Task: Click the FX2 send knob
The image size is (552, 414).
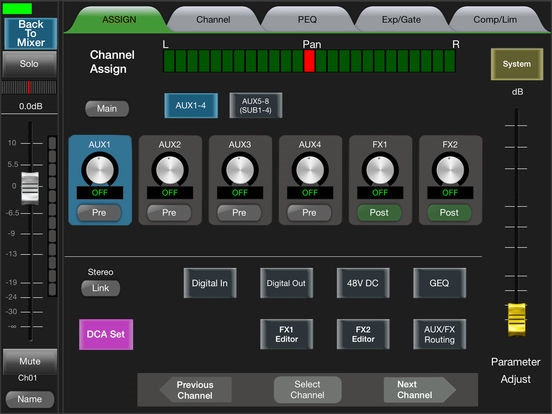Action: (450, 170)
